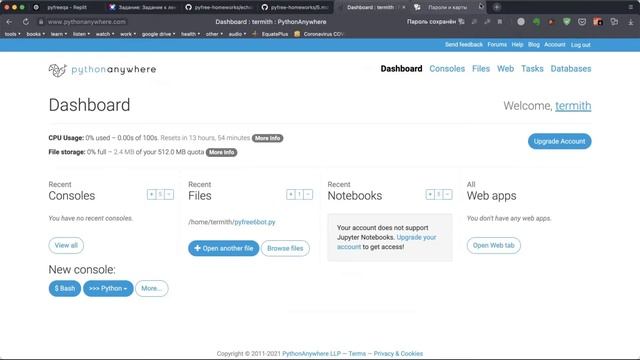Click the Browse files button
This screenshot has height=360, width=640.
(285, 248)
